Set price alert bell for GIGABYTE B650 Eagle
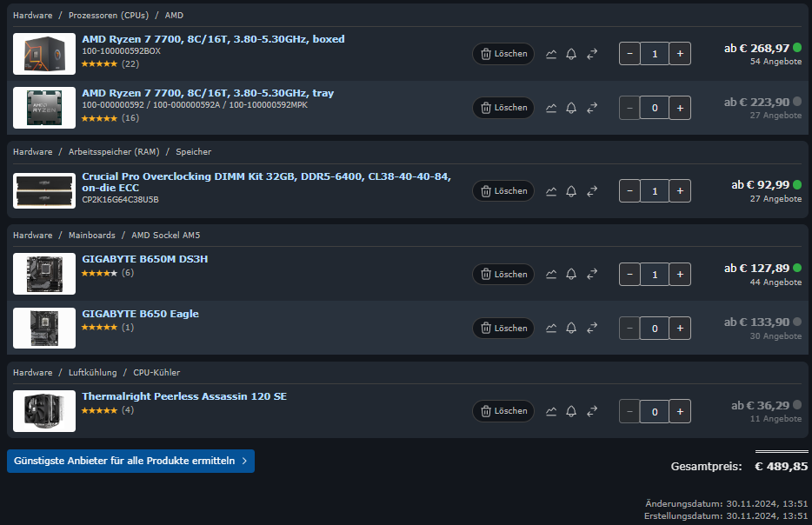The image size is (812, 525). click(571, 328)
